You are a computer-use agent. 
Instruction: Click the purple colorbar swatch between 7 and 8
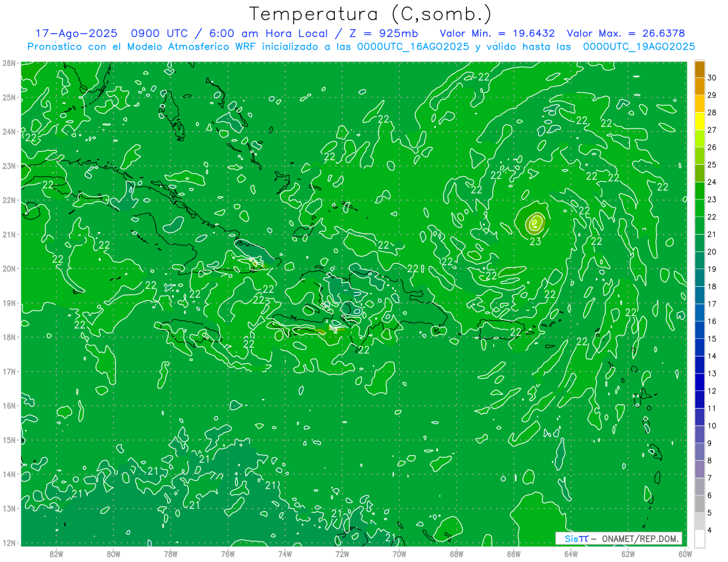pos(699,469)
